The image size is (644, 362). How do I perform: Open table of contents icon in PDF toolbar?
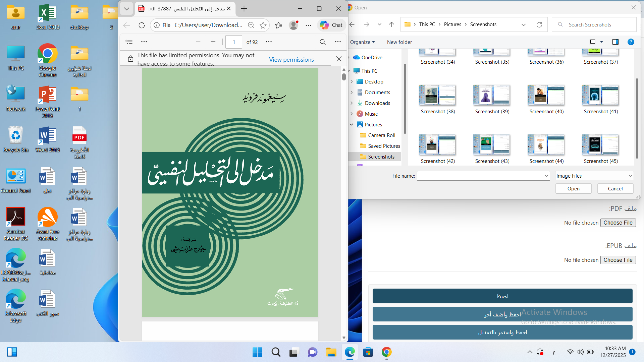tap(129, 42)
